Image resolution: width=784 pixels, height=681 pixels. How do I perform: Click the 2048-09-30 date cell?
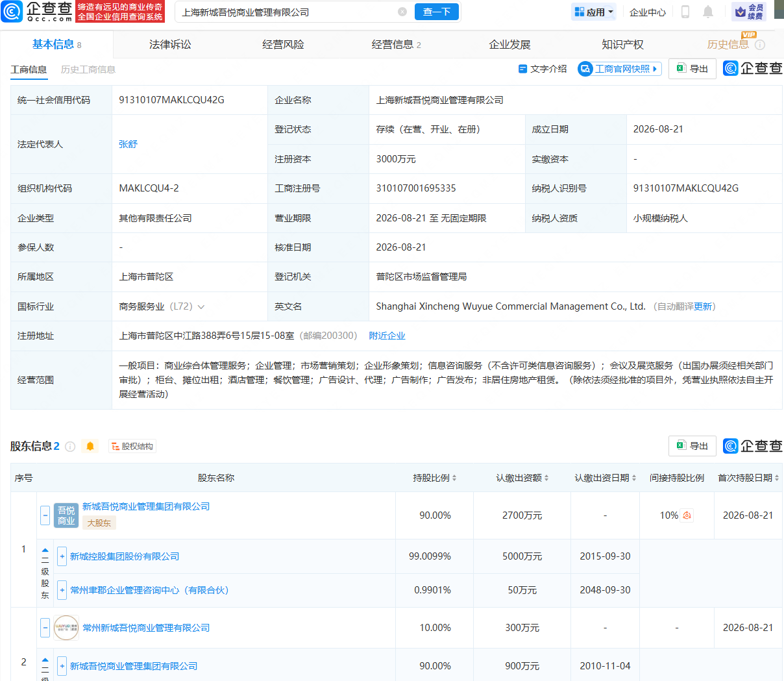tap(605, 590)
